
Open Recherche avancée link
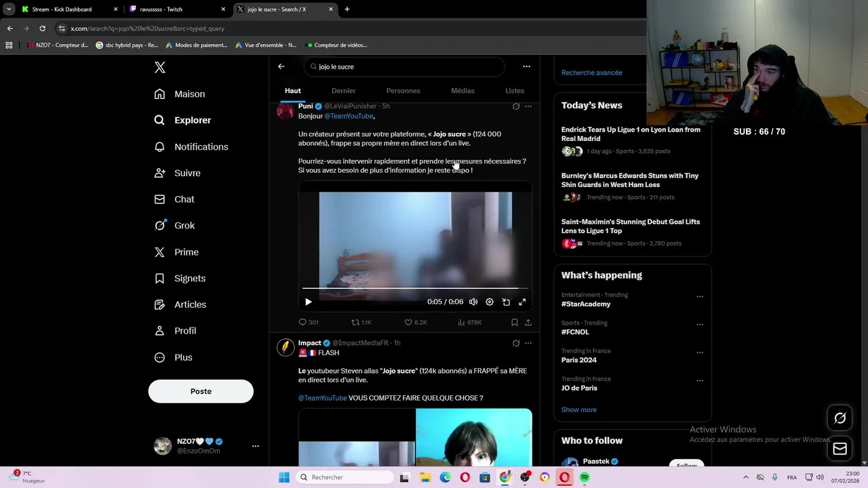(591, 73)
